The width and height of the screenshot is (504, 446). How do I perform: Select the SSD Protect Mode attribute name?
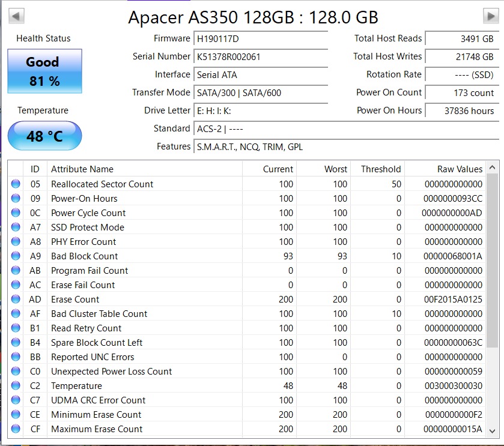pyautogui.click(x=88, y=228)
